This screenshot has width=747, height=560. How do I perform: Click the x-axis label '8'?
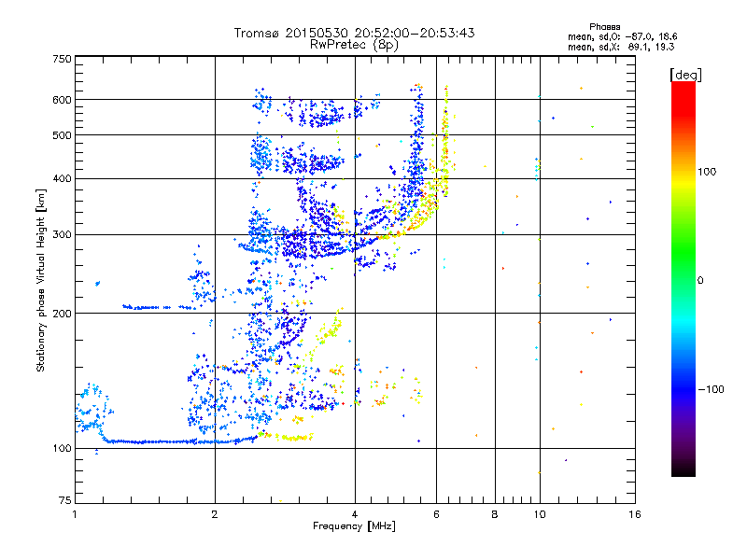(495, 514)
